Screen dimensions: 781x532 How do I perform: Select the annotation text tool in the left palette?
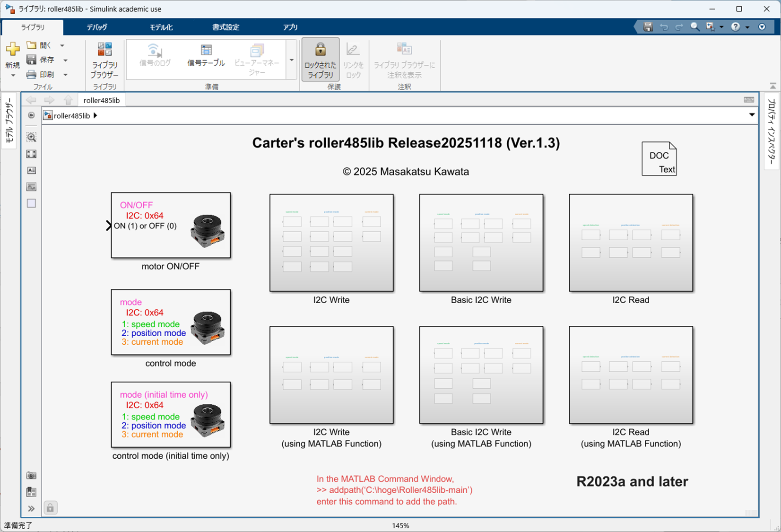(x=31, y=170)
